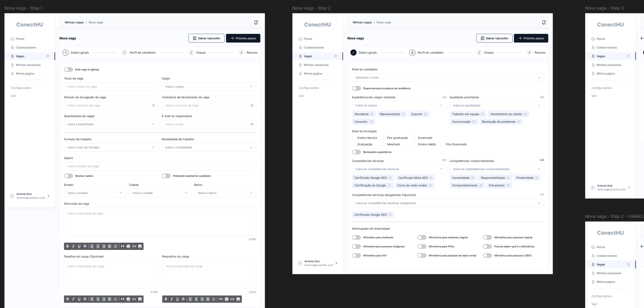Insert numbered list in Requisitos do cargo toolbar
This screenshot has width=644, height=308.
coord(214,299)
